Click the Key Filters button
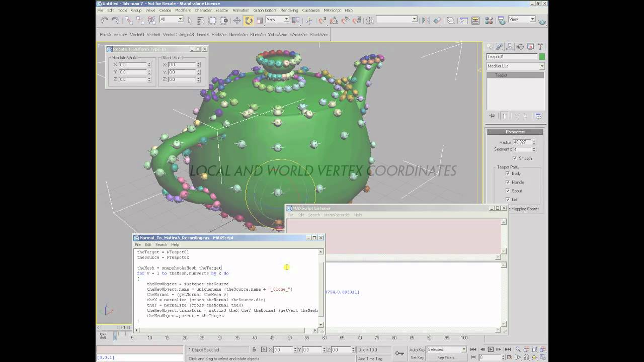The width and height of the screenshot is (644, 362). [446, 357]
